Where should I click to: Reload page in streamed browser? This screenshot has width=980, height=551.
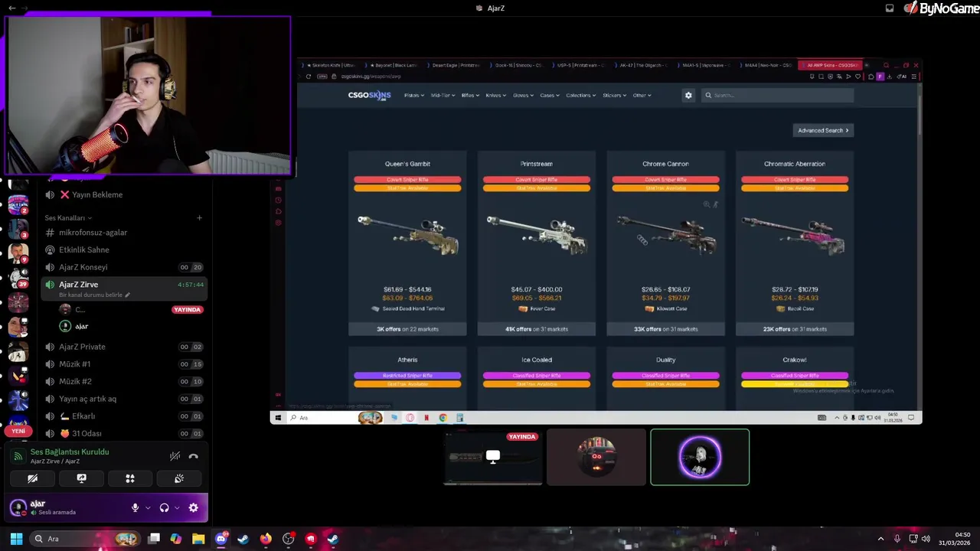(309, 77)
